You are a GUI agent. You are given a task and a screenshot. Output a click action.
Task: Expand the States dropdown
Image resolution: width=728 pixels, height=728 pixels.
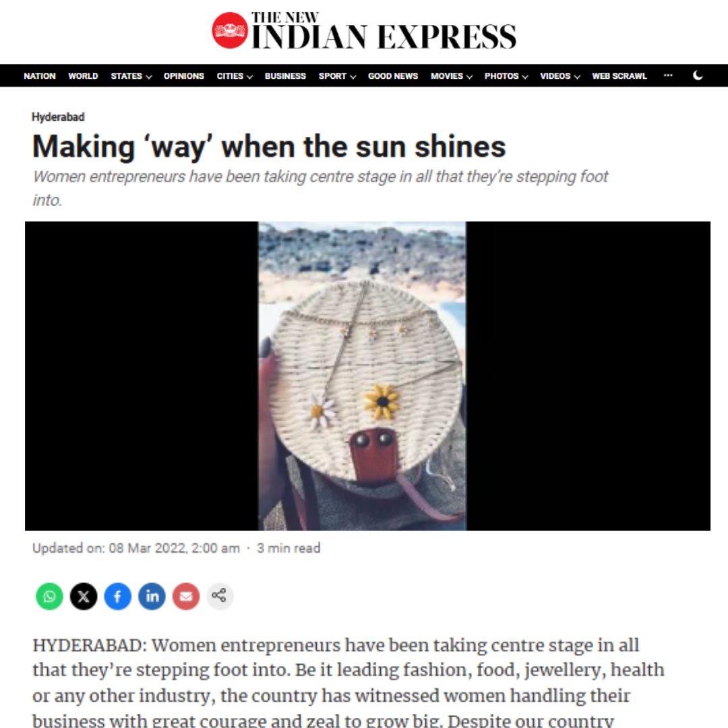tap(131, 76)
